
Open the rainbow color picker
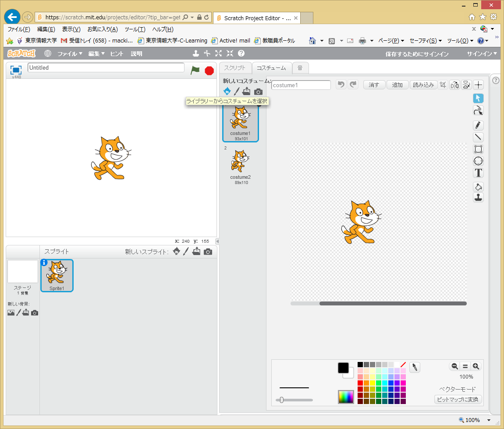click(x=346, y=397)
